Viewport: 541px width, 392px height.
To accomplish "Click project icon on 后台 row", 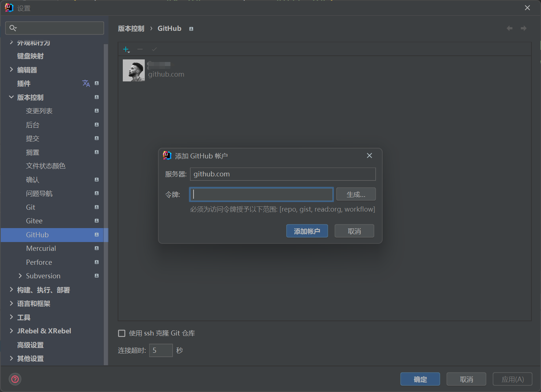I will 97,125.
